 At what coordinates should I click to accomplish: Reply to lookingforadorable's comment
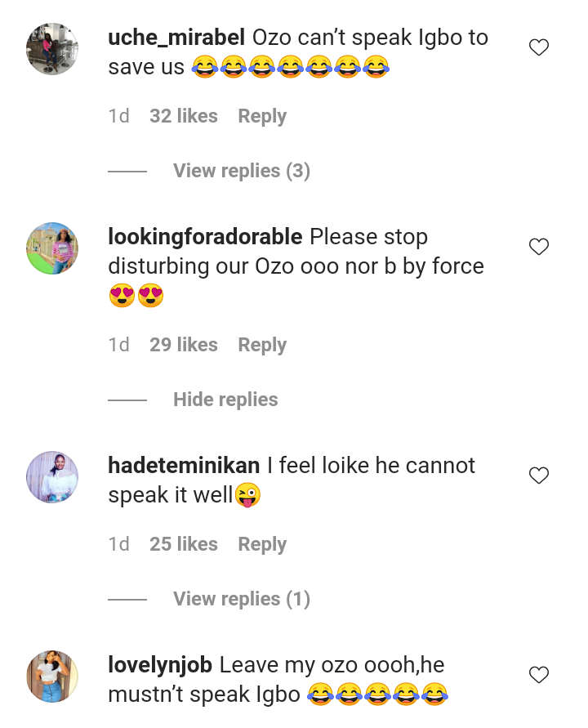point(262,345)
